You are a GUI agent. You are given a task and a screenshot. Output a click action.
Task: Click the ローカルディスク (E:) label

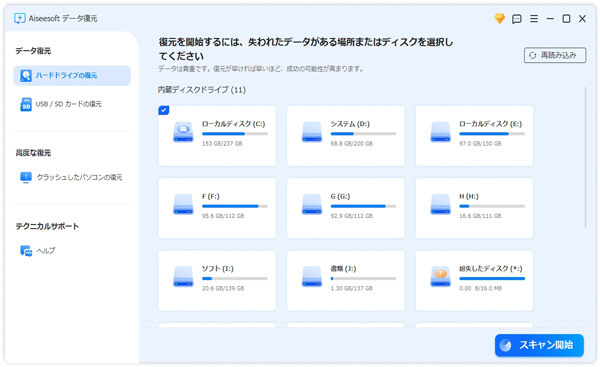491,124
